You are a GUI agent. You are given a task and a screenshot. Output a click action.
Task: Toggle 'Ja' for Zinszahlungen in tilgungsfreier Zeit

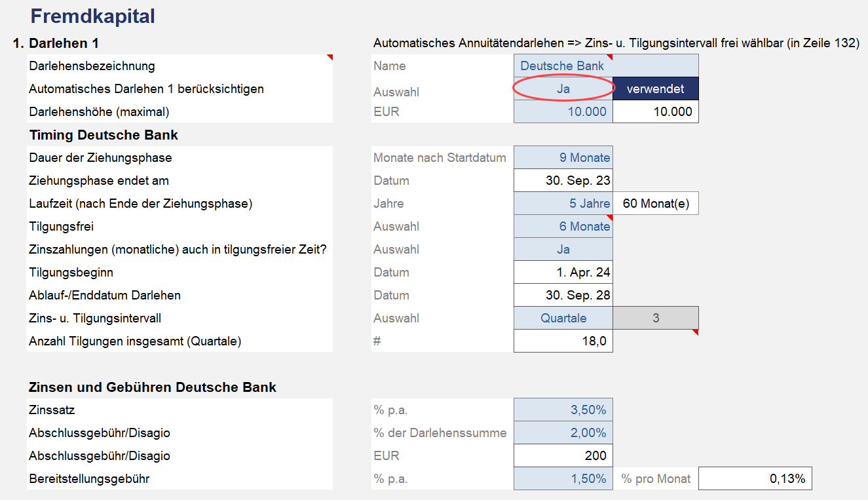click(563, 249)
